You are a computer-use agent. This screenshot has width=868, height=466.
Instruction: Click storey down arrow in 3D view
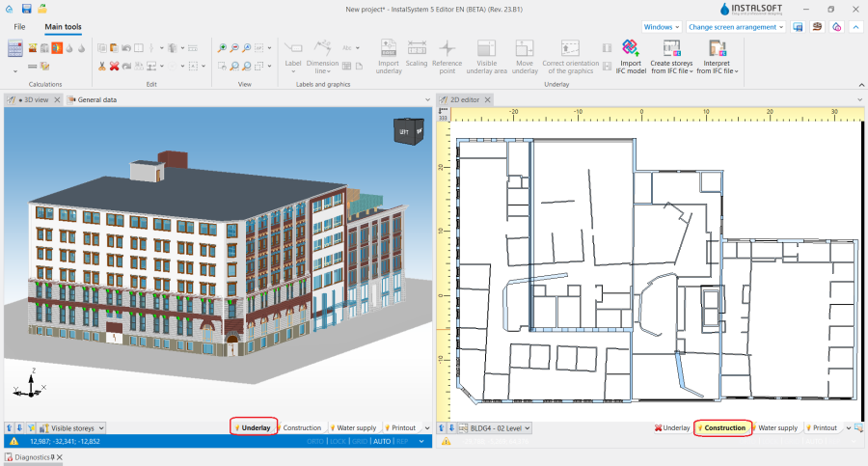(x=19, y=427)
